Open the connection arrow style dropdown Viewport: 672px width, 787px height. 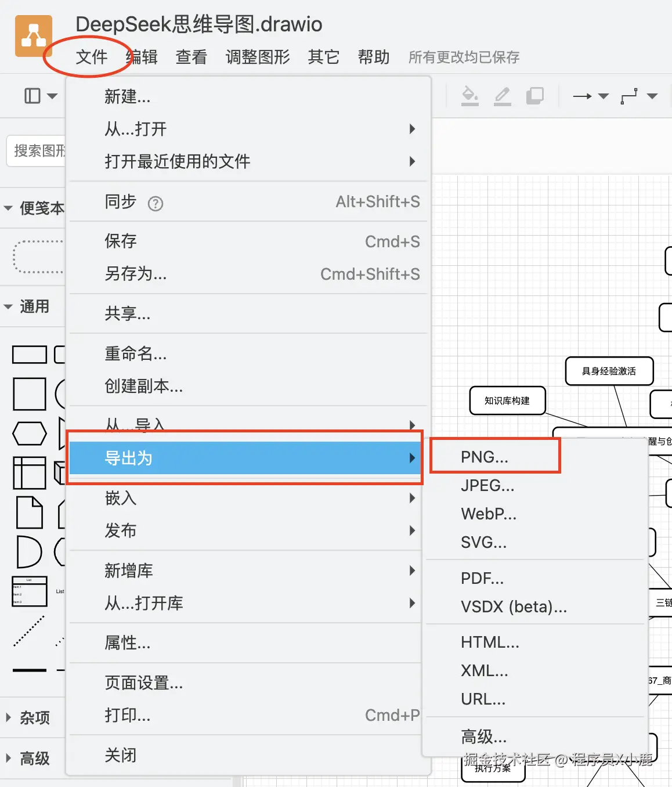point(591,96)
